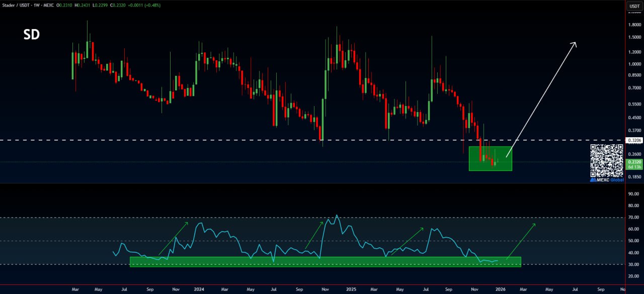644x294 pixels.
Task: Click 2024 on the time axis
Action: click(199, 289)
